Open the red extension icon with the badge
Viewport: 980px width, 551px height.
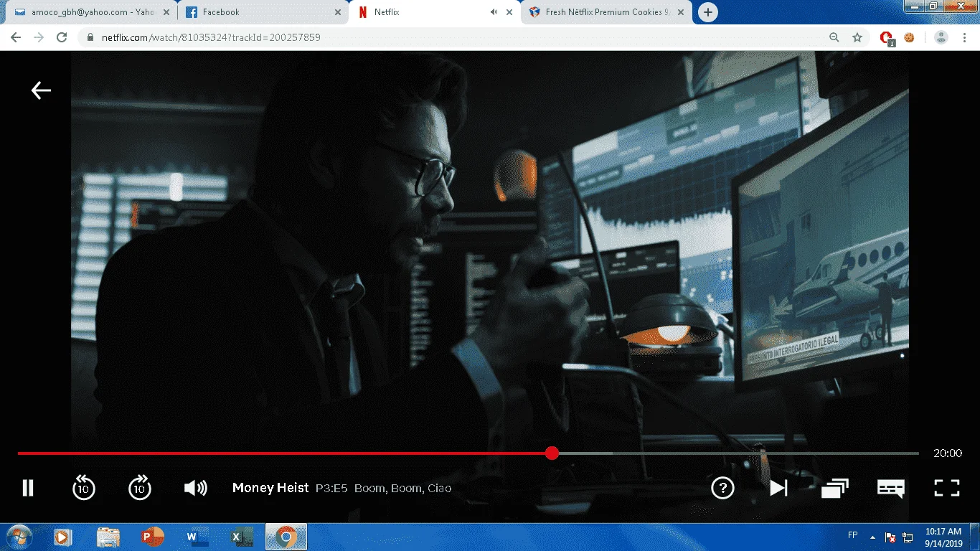887,38
